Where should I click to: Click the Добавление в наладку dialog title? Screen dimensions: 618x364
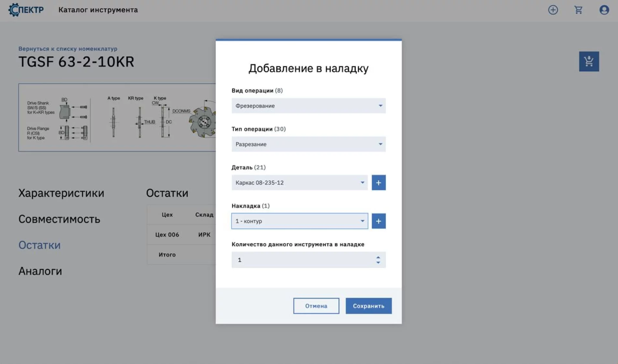(309, 68)
